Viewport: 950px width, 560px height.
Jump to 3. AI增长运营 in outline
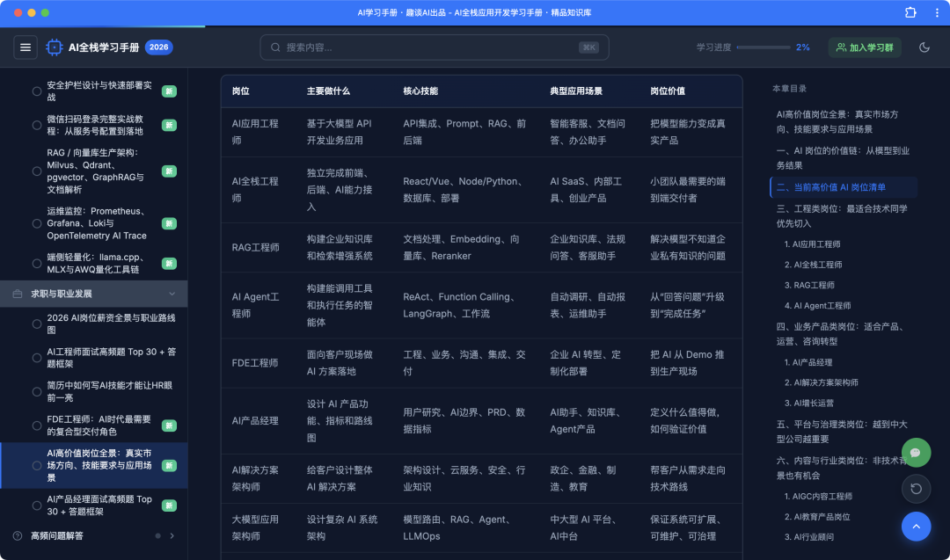tap(809, 403)
